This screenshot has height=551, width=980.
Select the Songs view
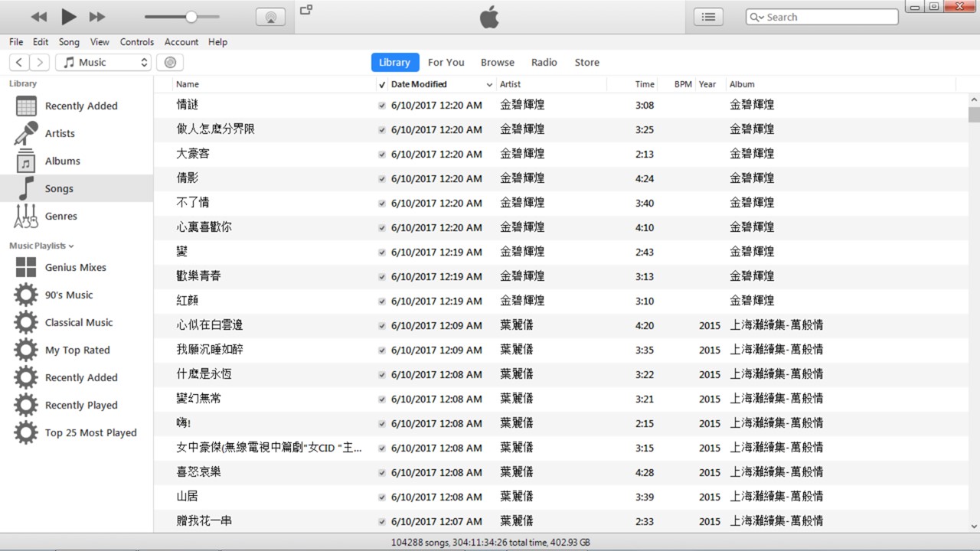pos(77,188)
